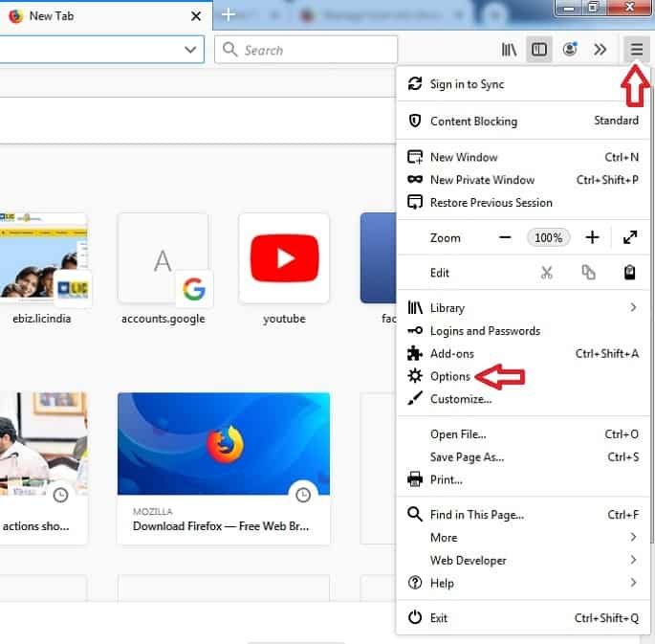The image size is (655, 644).
Task: Expand the Web Developer submenu
Action: (523, 561)
